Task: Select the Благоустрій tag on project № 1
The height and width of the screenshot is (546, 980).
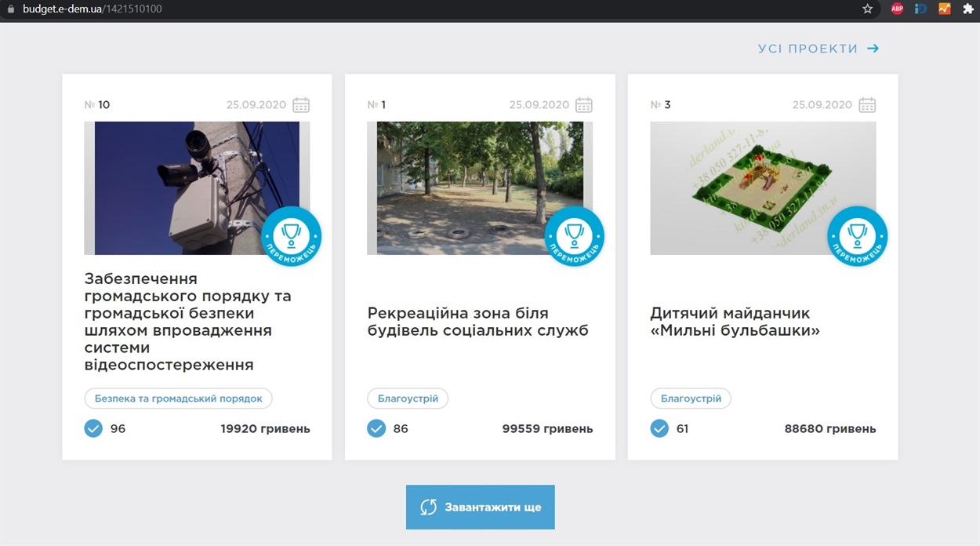Action: pyautogui.click(x=408, y=399)
